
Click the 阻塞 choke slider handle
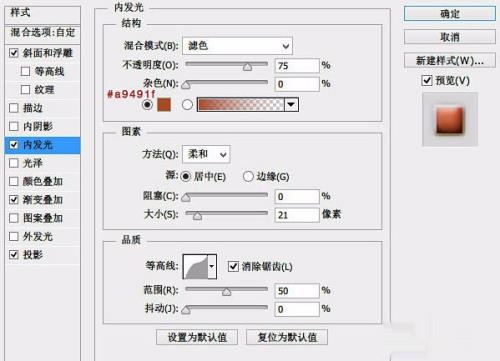point(186,198)
